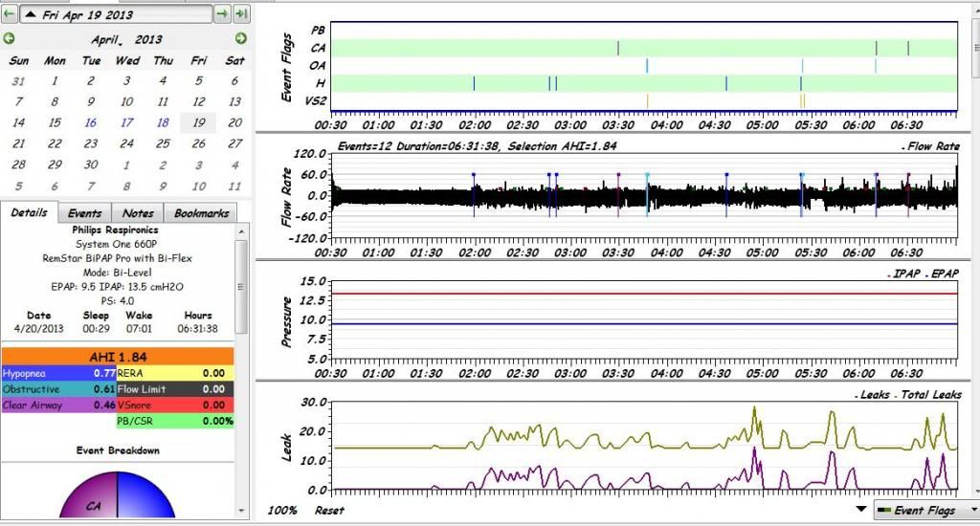Click the Flow Limit 0.00 row
The image size is (980, 526).
tap(175, 388)
